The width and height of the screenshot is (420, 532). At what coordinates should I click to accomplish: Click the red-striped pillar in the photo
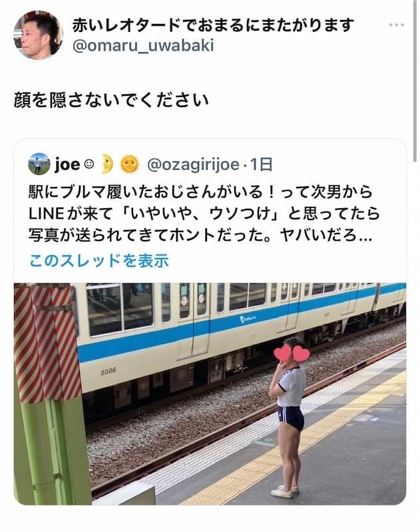pyautogui.click(x=47, y=342)
